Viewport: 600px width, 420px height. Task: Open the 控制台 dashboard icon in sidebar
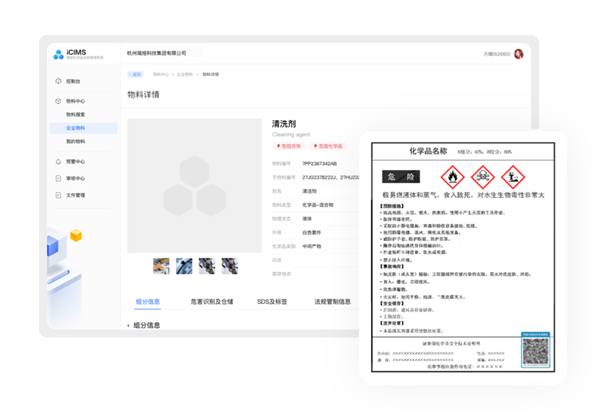tap(57, 81)
